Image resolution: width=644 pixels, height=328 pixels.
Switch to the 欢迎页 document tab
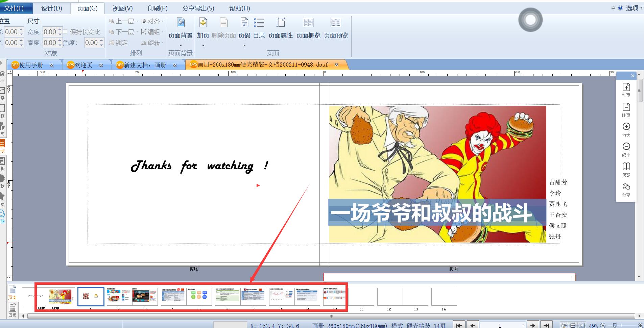click(x=84, y=65)
